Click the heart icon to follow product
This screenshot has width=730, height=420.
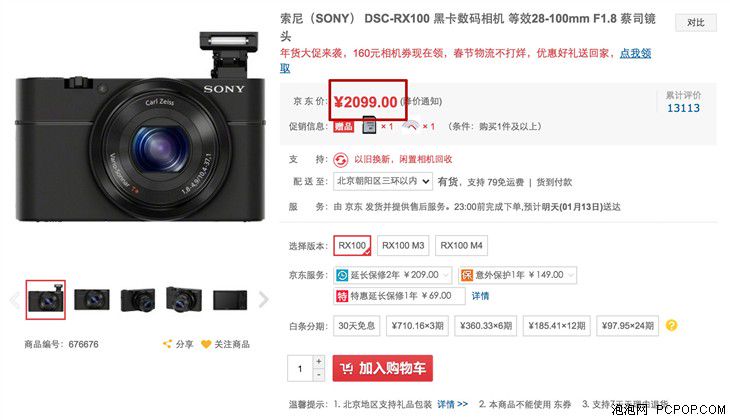tap(206, 344)
